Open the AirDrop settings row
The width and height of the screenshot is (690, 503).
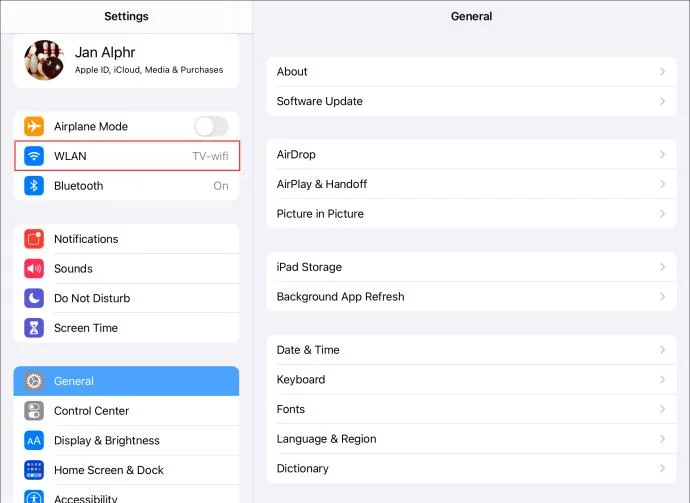tap(471, 154)
